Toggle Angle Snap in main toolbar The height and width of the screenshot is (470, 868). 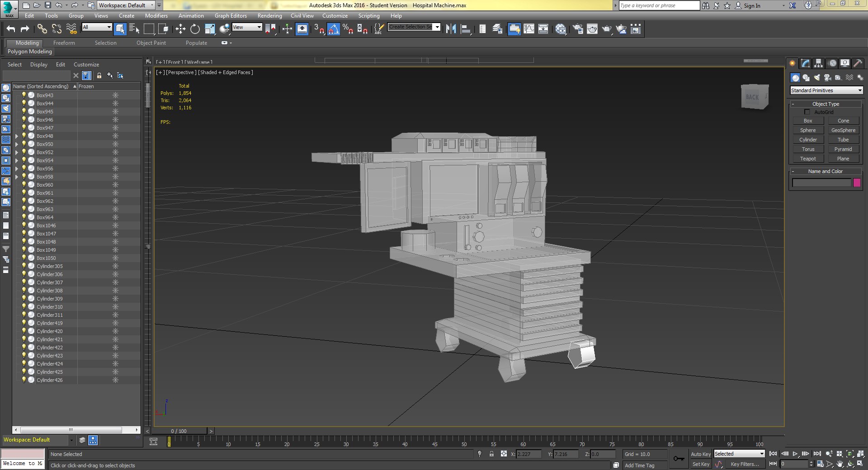point(333,29)
